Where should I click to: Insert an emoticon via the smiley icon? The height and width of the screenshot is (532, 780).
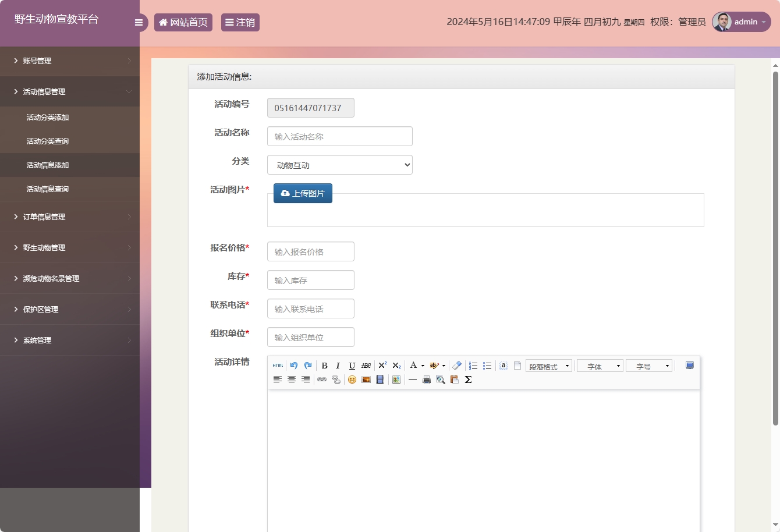pos(352,380)
